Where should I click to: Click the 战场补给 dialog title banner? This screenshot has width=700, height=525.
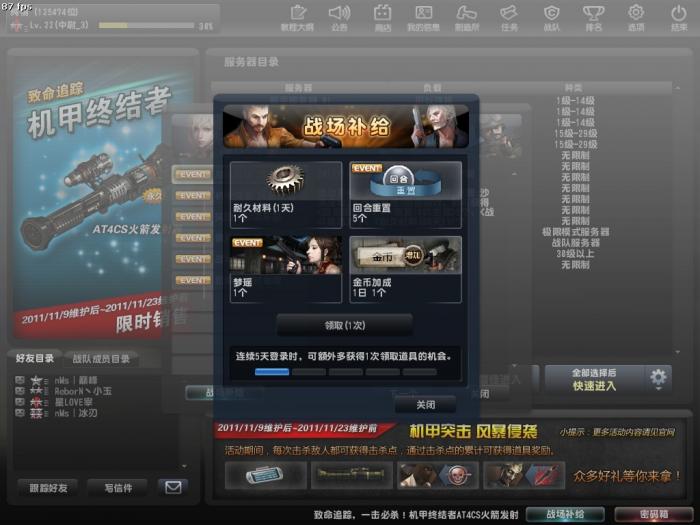pos(346,126)
